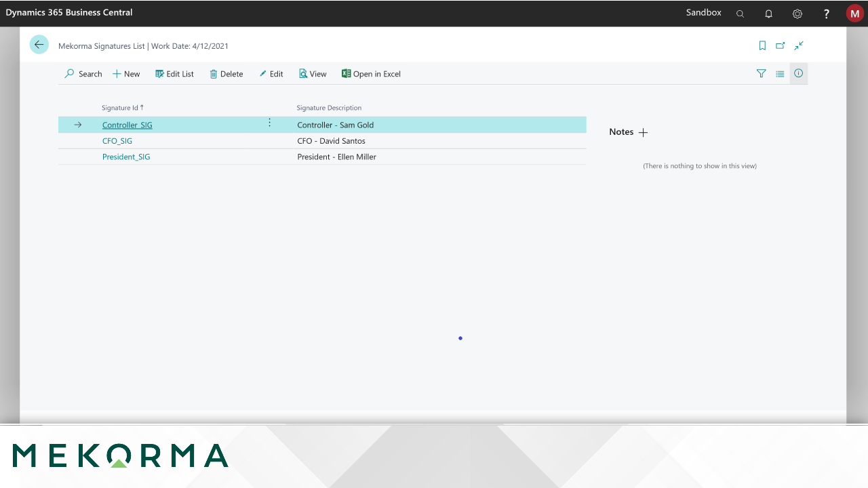Open the Search action

point(83,74)
